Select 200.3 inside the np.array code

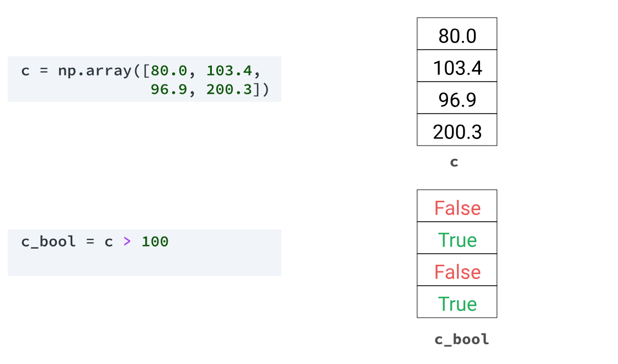click(228, 89)
